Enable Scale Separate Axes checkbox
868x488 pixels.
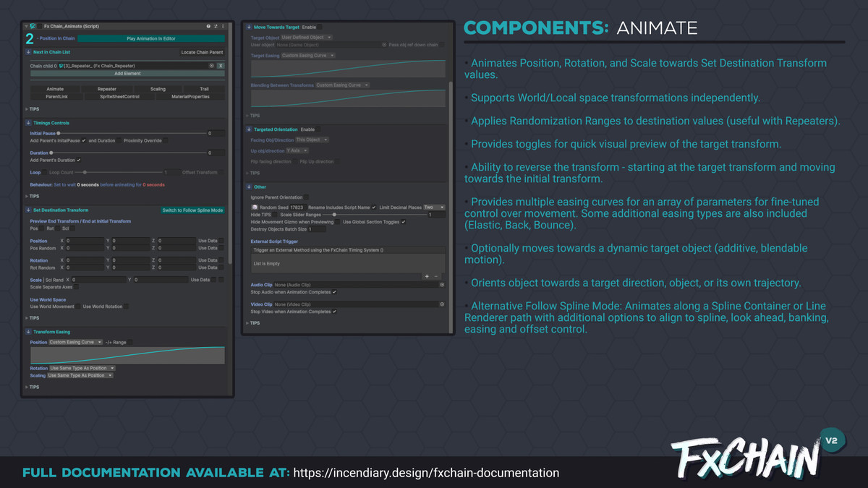pyautogui.click(x=77, y=286)
